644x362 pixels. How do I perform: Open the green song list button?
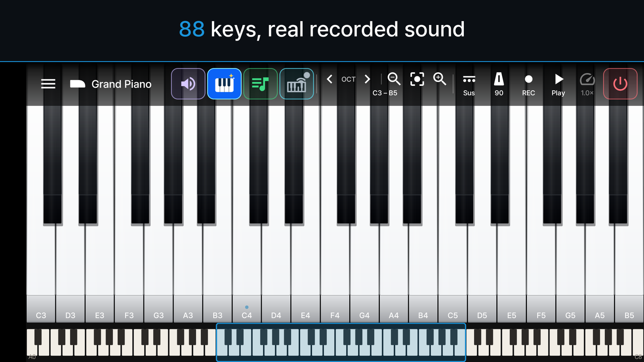260,84
